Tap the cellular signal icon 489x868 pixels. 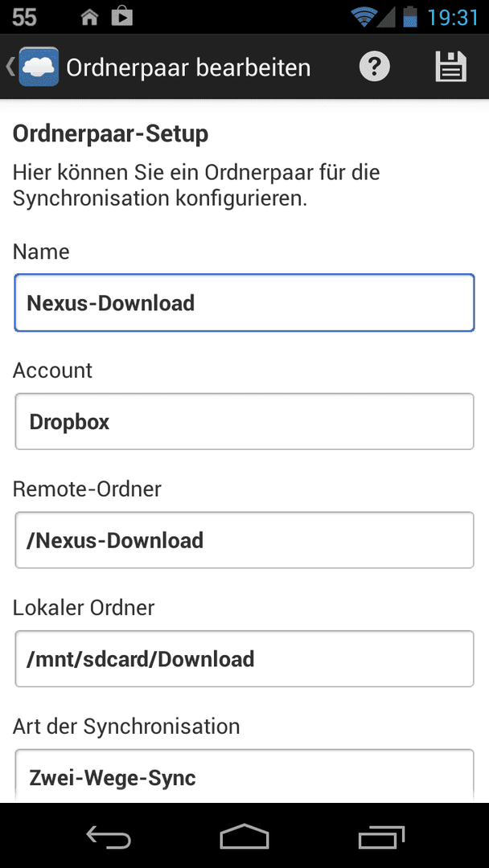coord(386,18)
